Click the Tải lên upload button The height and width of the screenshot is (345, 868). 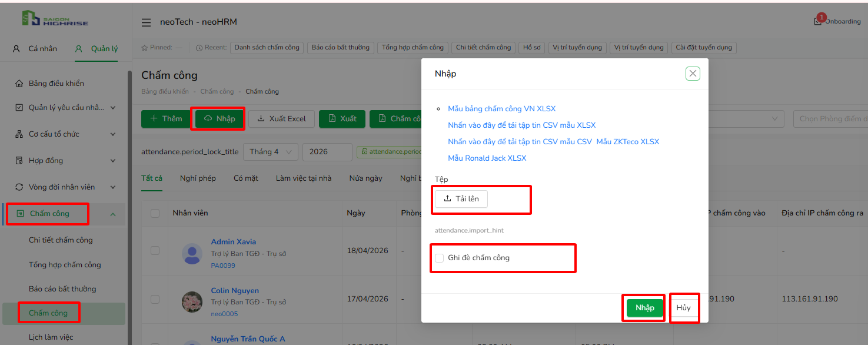[461, 199]
